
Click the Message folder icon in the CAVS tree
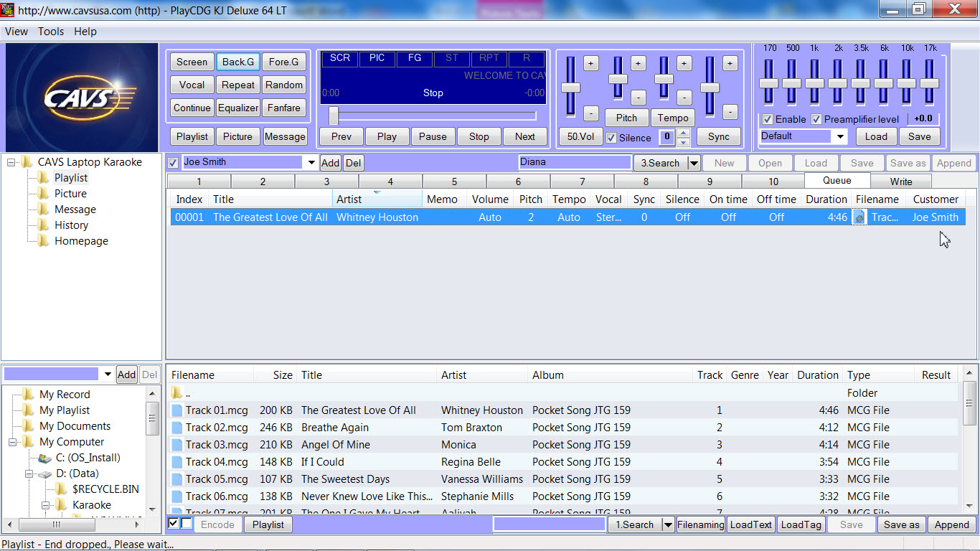click(43, 209)
